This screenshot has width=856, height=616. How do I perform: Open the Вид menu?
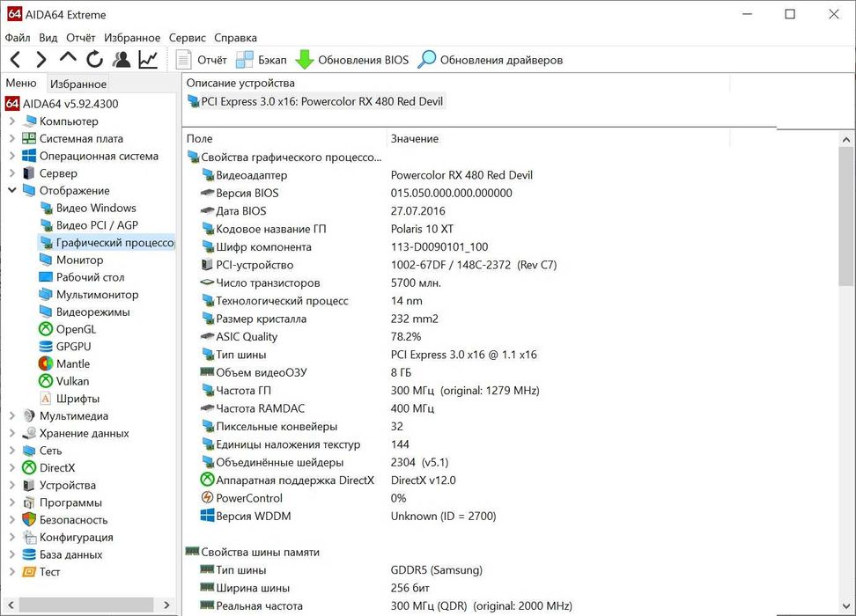[48, 38]
